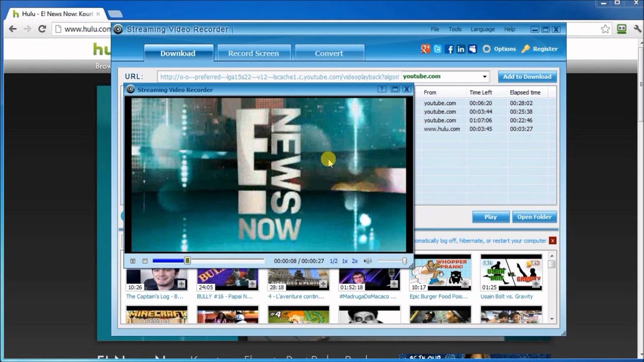Switch to the Record Screen tab

click(x=254, y=53)
